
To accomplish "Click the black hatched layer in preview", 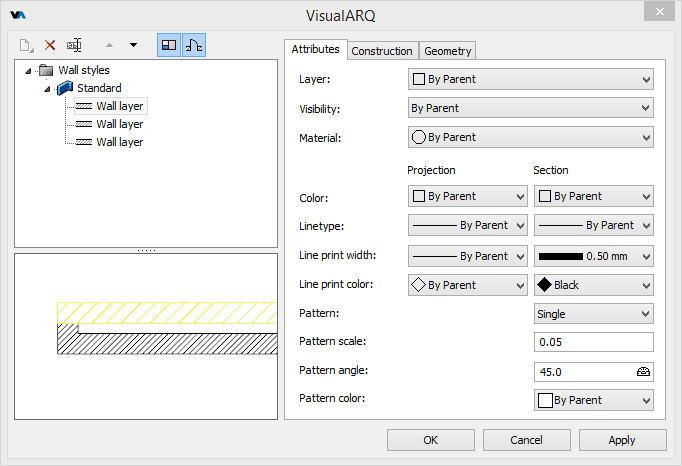I will [x=167, y=344].
